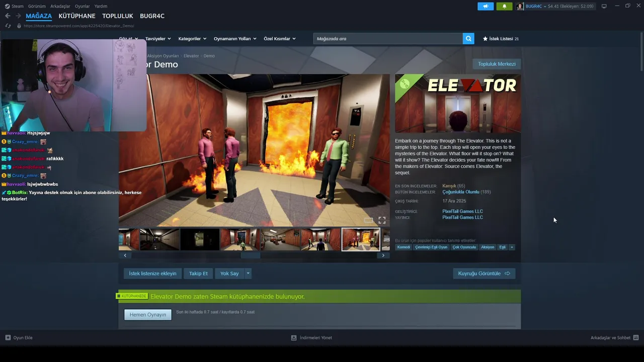
Task: Select the nearly black third thumbnail
Action: pos(200,239)
